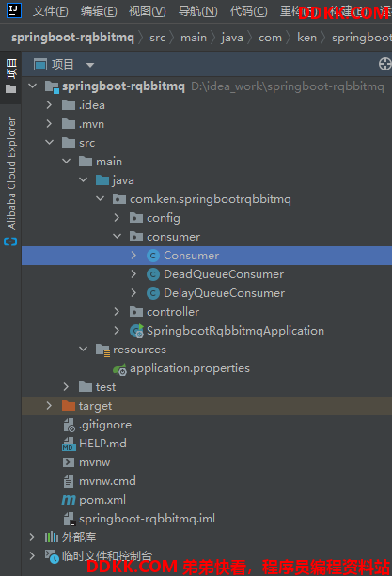392x576 pixels.
Task: Select the SpringbootRqbbitmqApplication class
Action: 207,331
